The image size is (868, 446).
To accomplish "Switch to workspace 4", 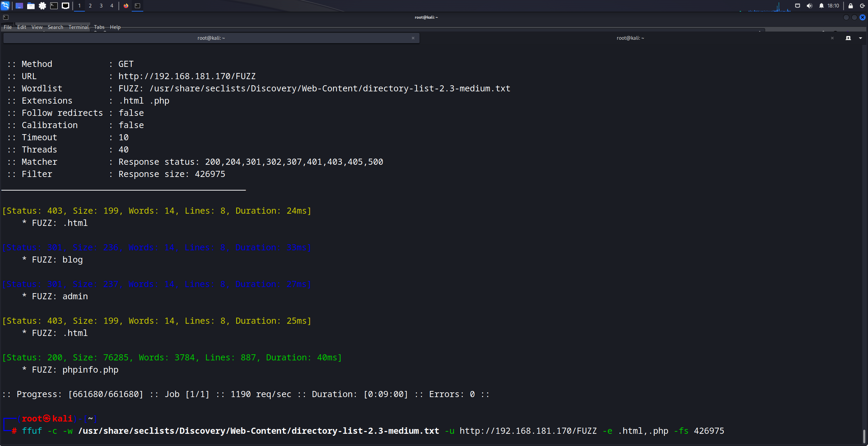I will pyautogui.click(x=112, y=6).
